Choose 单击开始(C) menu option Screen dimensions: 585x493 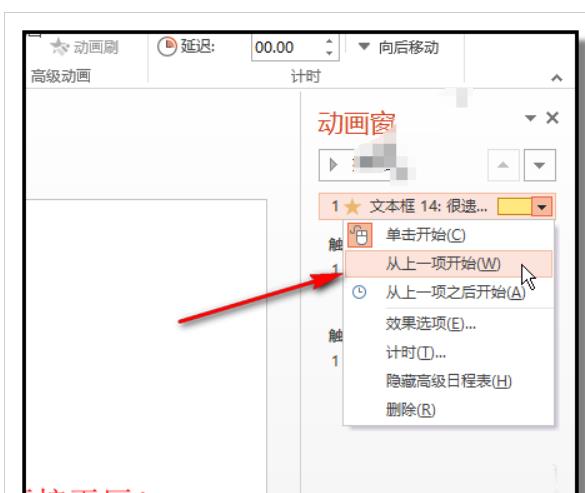click(x=449, y=235)
